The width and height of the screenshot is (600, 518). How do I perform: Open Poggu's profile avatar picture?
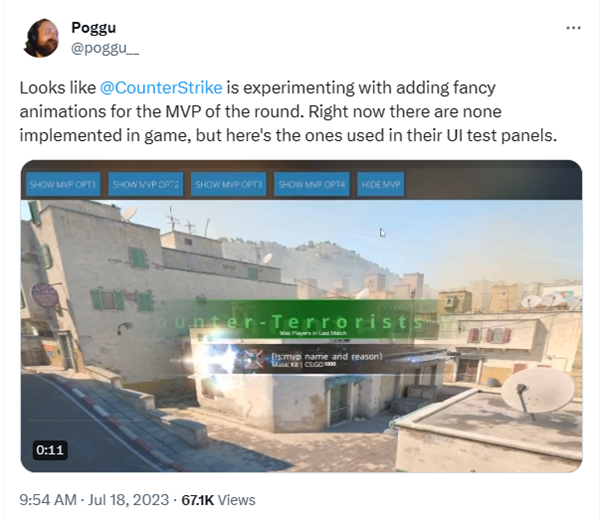(x=41, y=38)
